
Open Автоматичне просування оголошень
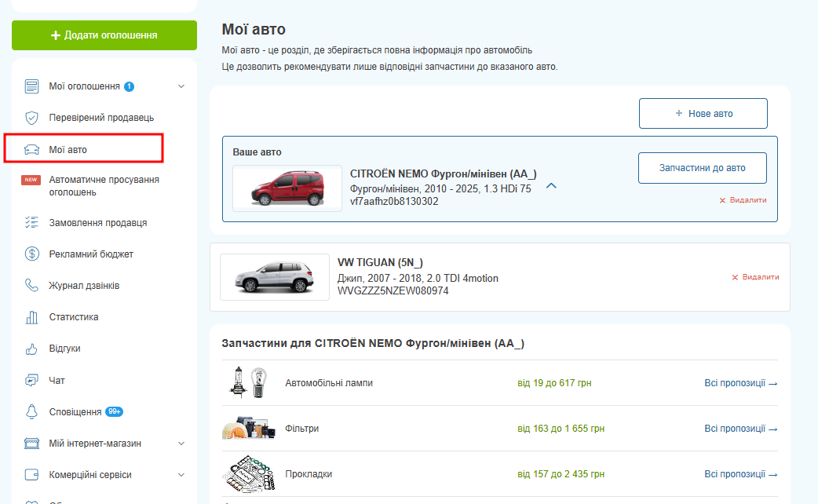coord(104,186)
